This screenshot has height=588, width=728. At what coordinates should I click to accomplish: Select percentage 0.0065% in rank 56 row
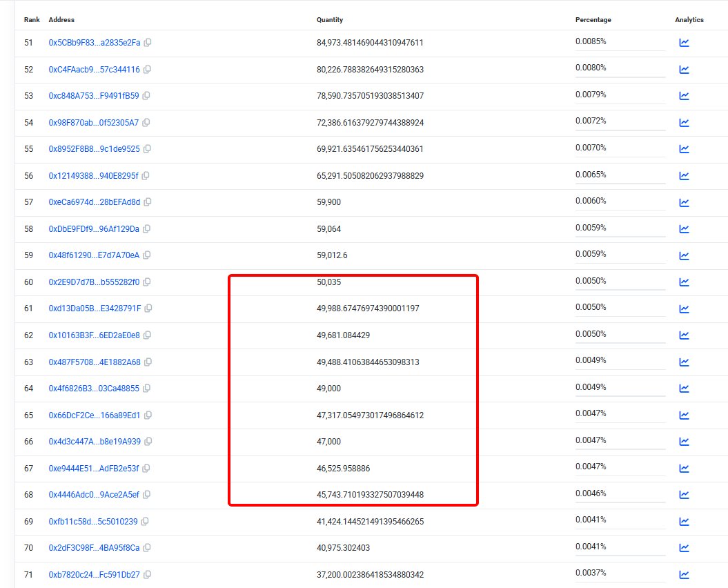coord(591,175)
